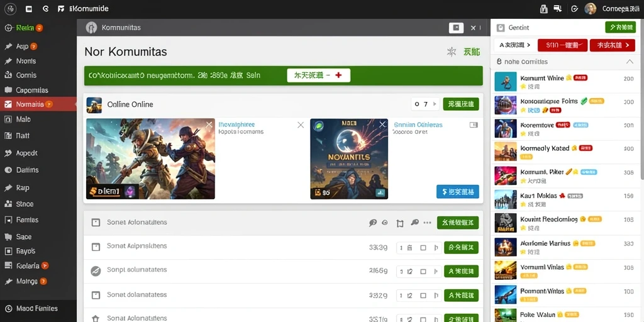Click the Sace cart icon in sidebar
This screenshot has width=644, height=322.
[x=8, y=236]
